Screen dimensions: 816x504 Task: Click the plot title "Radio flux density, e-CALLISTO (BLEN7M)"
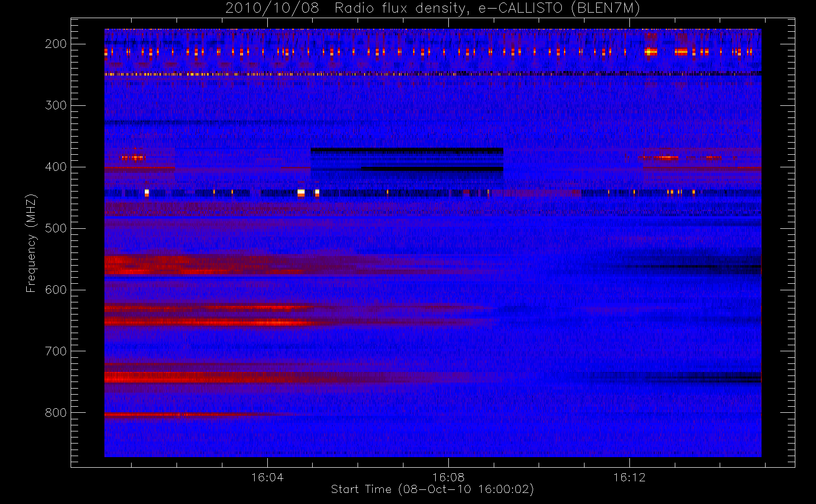click(x=487, y=9)
